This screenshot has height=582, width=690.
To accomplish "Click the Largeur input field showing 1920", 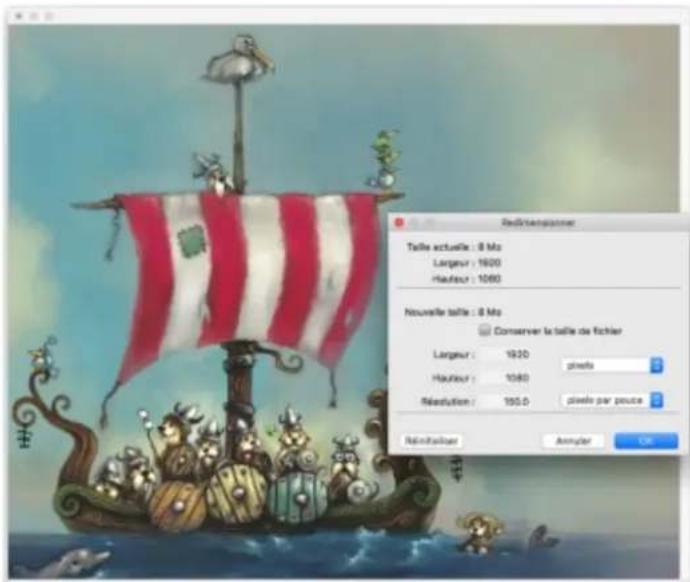I will coord(504,354).
